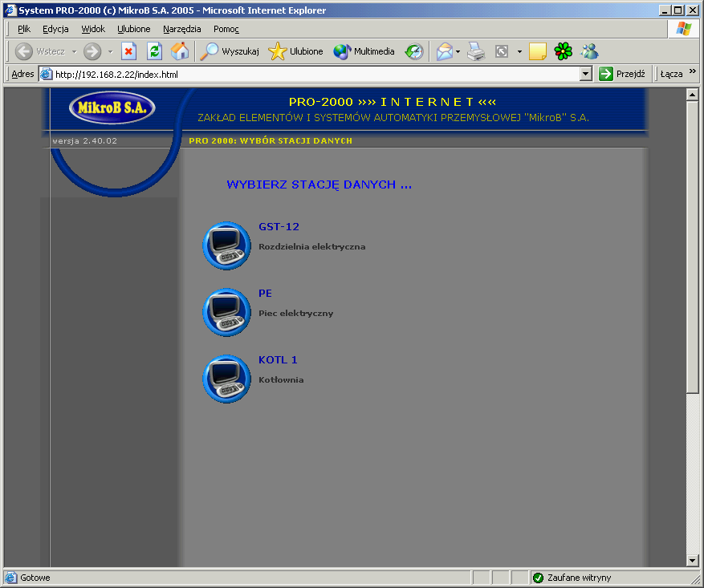Click the address URL input field
The image size is (704, 588).
316,75
